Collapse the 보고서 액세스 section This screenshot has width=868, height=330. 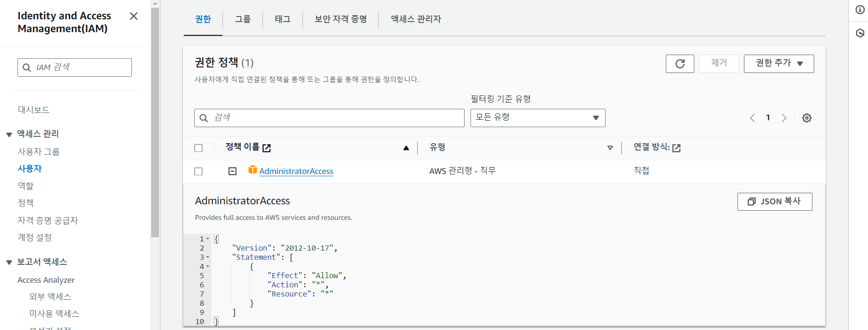tap(9, 263)
